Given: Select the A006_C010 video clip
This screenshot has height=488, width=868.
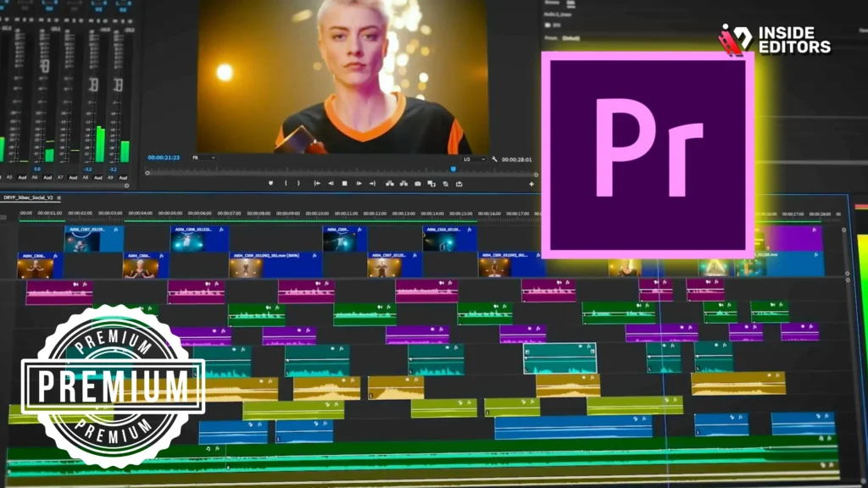Looking at the screenshot, I should click(449, 238).
